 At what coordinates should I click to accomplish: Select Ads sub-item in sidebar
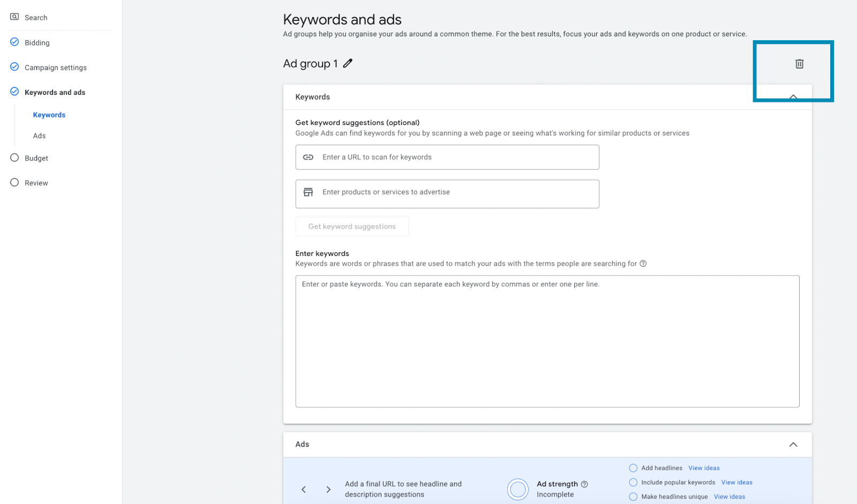pyautogui.click(x=39, y=136)
